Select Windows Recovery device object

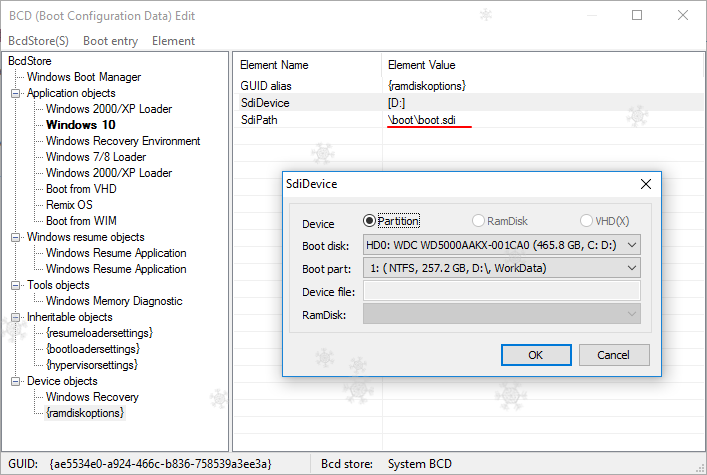point(92,397)
